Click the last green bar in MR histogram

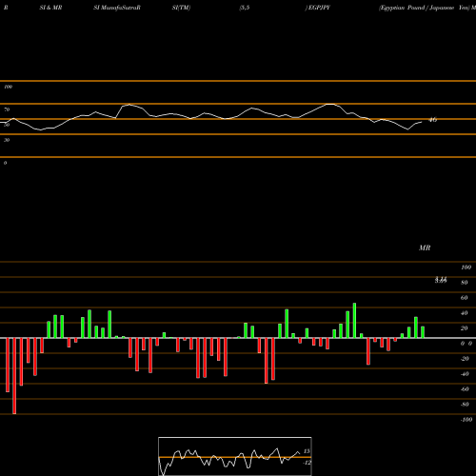click(423, 332)
